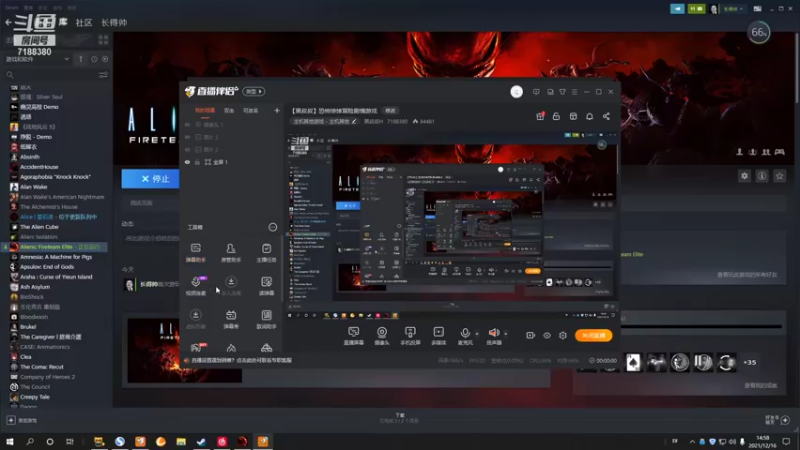Click the user avatar in the streaming app title bar
Image resolution: width=800 pixels, height=450 pixels.
tap(516, 92)
